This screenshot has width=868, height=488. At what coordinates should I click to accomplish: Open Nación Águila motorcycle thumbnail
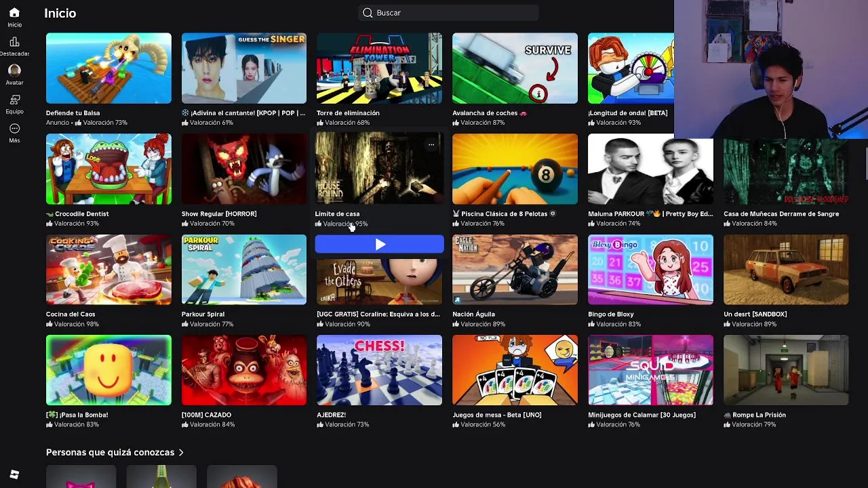point(515,270)
